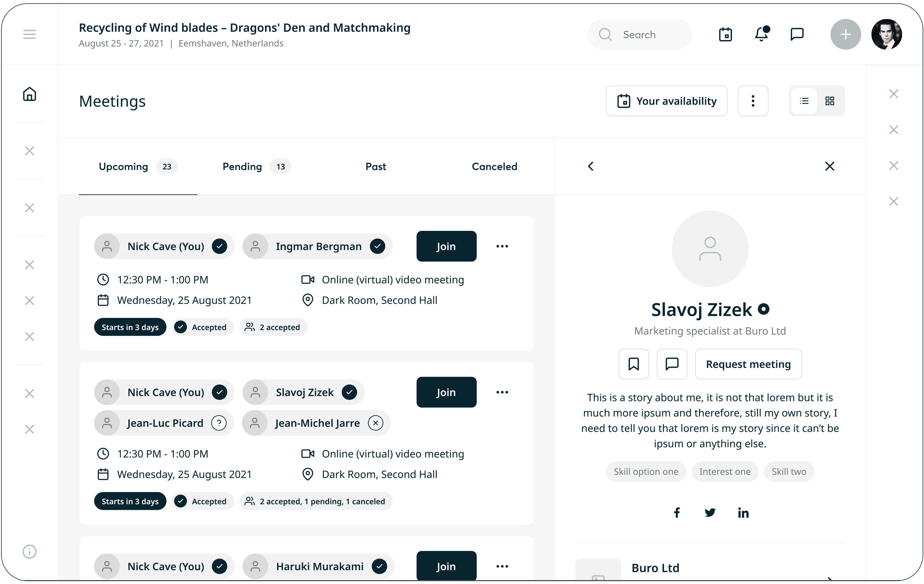Open the user profile avatar photo
This screenshot has width=924, height=584.
tap(886, 34)
